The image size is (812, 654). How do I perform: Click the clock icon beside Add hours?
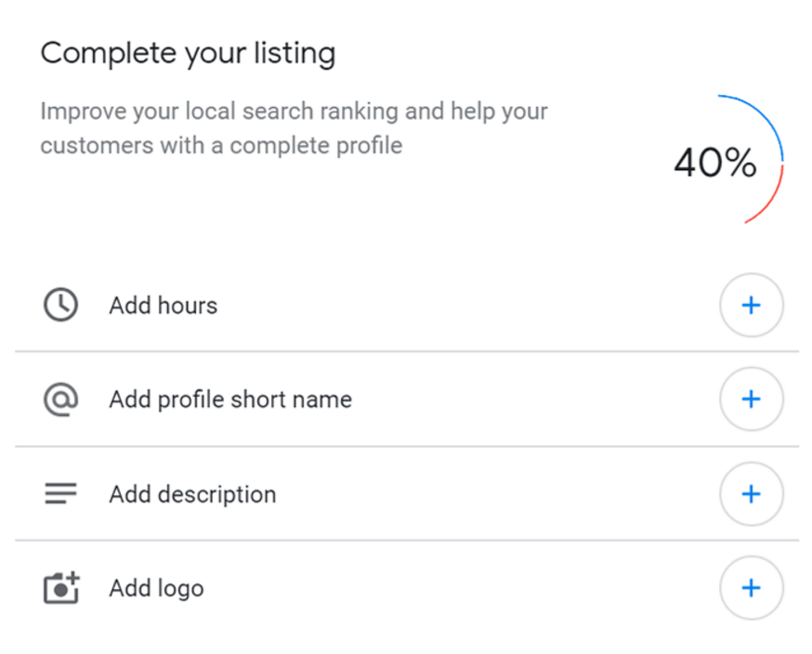61,305
